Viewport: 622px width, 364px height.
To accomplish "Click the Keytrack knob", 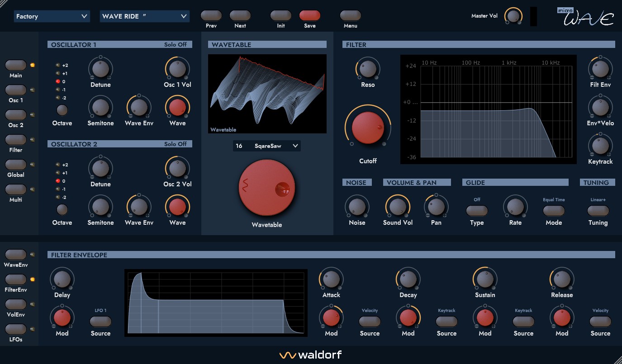I will point(600,146).
